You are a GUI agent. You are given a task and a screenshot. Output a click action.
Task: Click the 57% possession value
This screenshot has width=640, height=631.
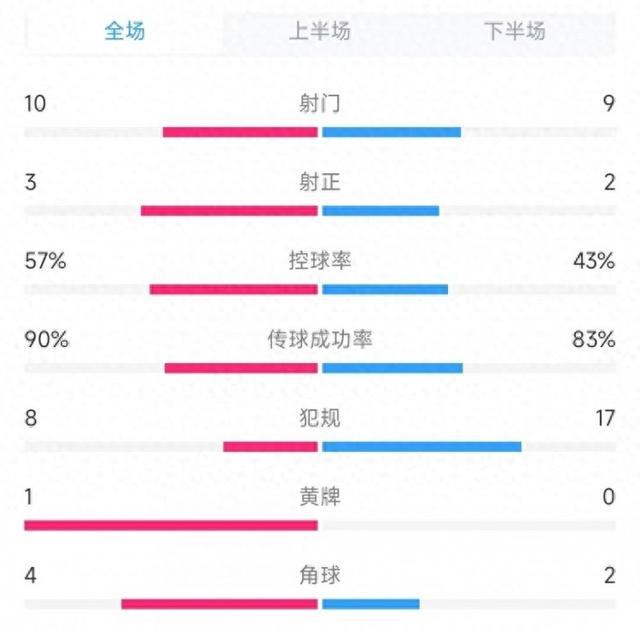(45, 261)
